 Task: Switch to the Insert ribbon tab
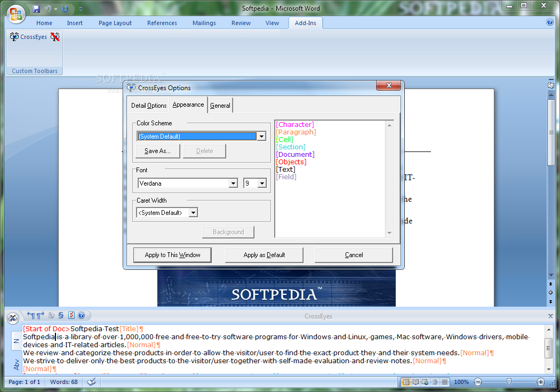pyautogui.click(x=75, y=23)
